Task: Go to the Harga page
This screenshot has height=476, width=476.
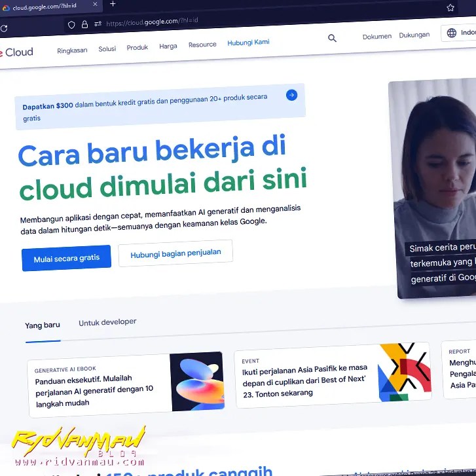Action: coord(168,46)
